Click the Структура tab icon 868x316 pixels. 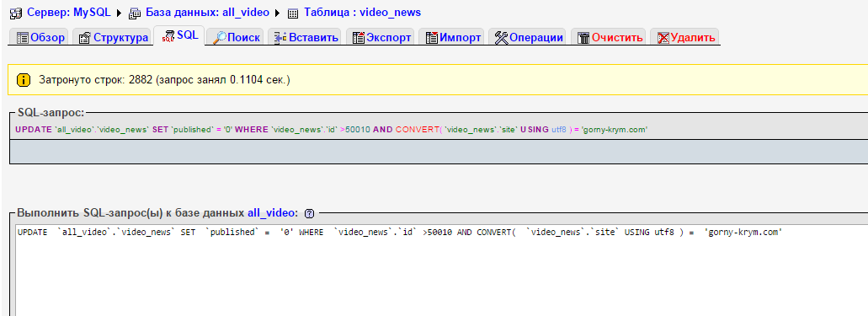tap(85, 38)
